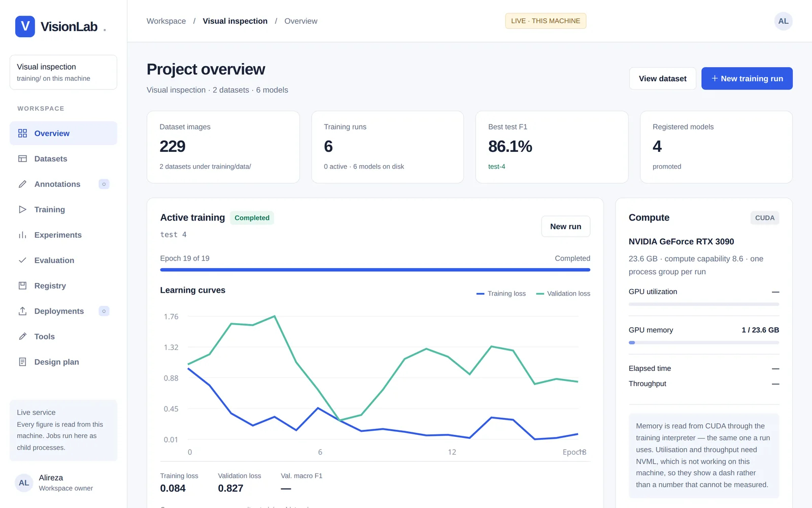Click New run in Active training
Viewport: 812px width, 508px height.
pyautogui.click(x=565, y=227)
